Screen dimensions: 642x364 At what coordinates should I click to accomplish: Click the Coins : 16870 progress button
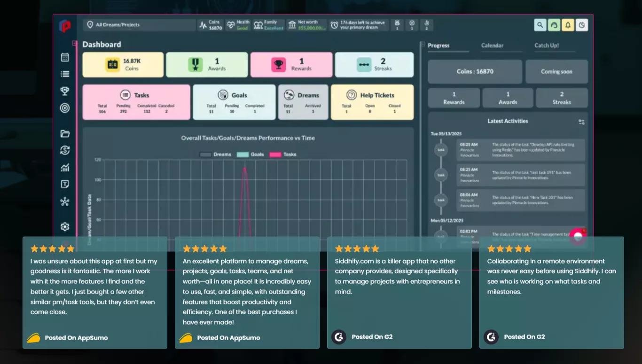(475, 72)
